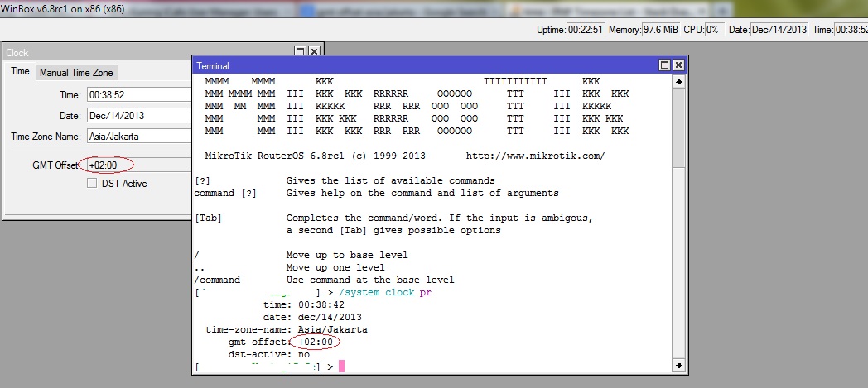Maximize the Terminal window
This screenshot has width=868, height=388.
(x=665, y=65)
